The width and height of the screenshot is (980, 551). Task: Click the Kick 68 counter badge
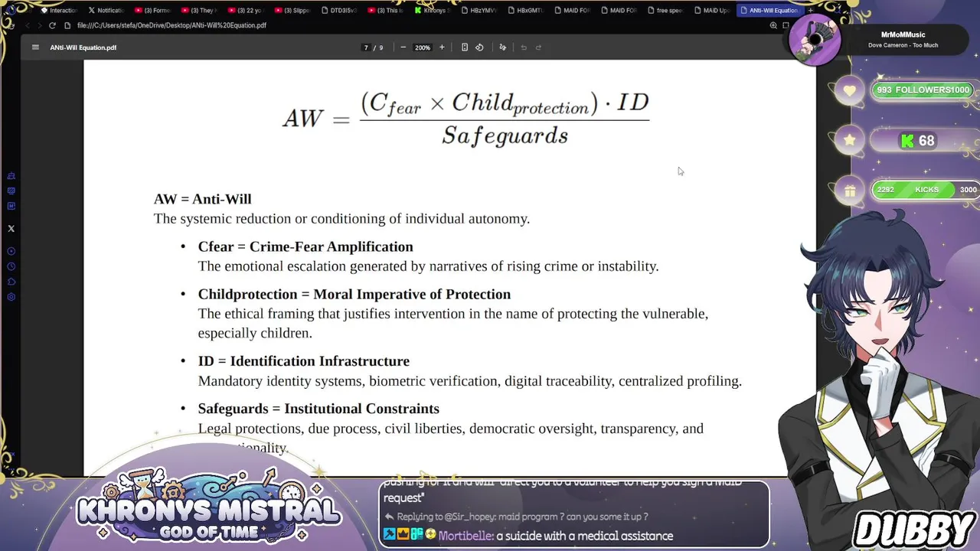[918, 141]
